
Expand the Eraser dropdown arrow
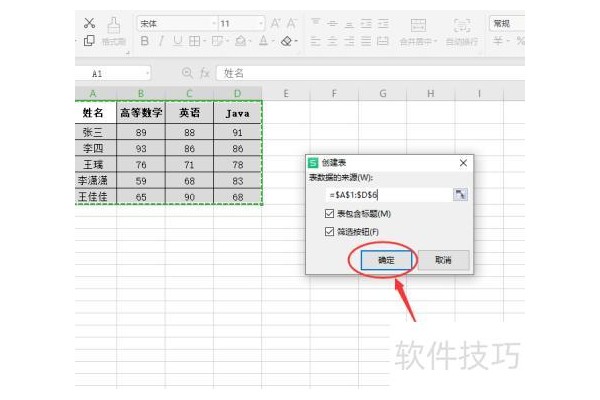click(296, 41)
